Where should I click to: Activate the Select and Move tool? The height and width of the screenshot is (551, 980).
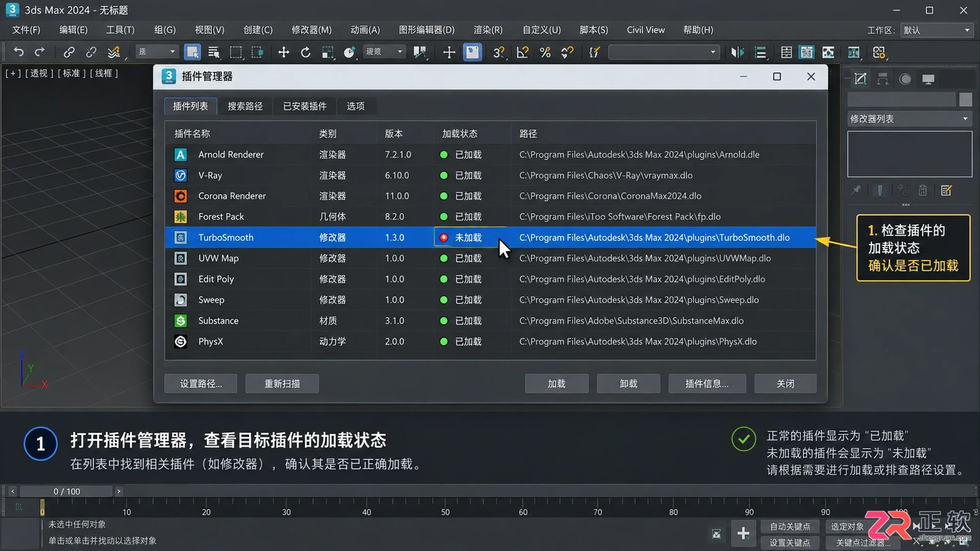(284, 52)
